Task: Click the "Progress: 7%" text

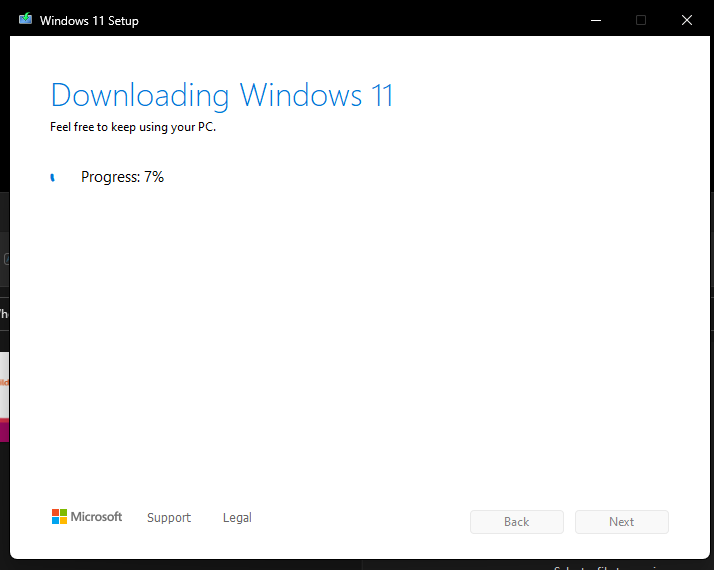Action: [x=122, y=177]
